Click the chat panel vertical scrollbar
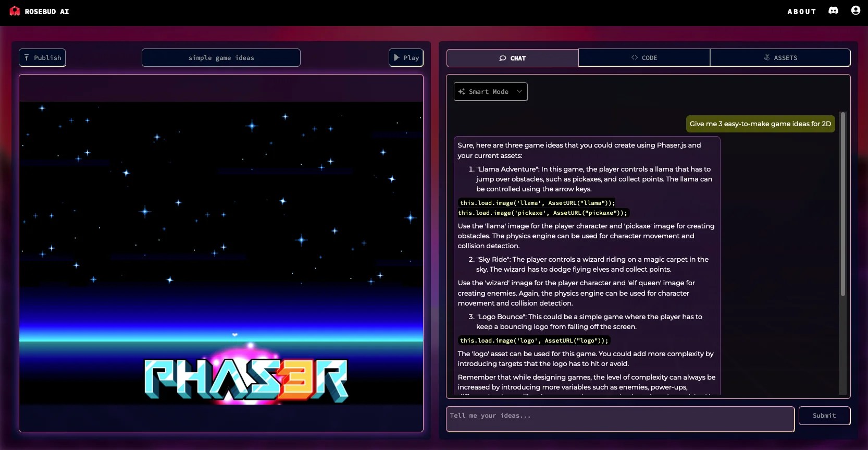Image resolution: width=868 pixels, height=450 pixels. [842, 204]
